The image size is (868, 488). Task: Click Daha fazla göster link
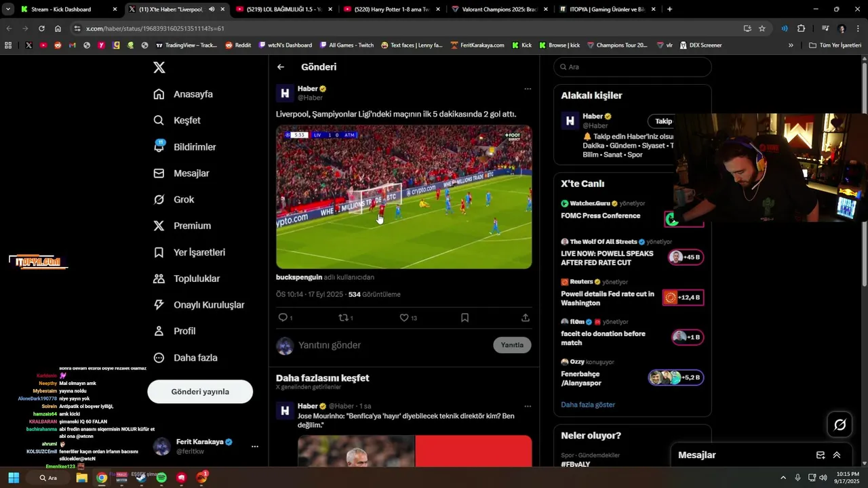pos(588,405)
